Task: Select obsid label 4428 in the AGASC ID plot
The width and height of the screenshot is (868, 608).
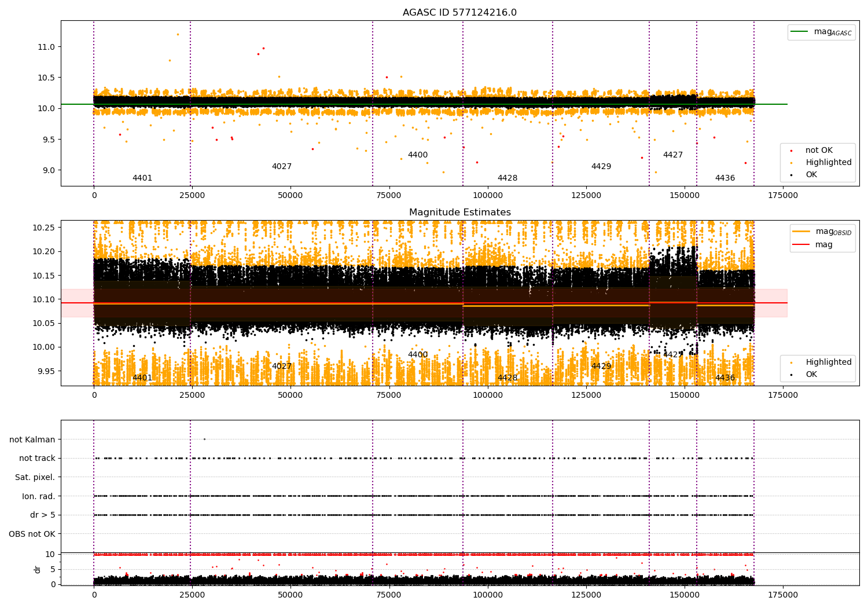Action: tap(507, 178)
